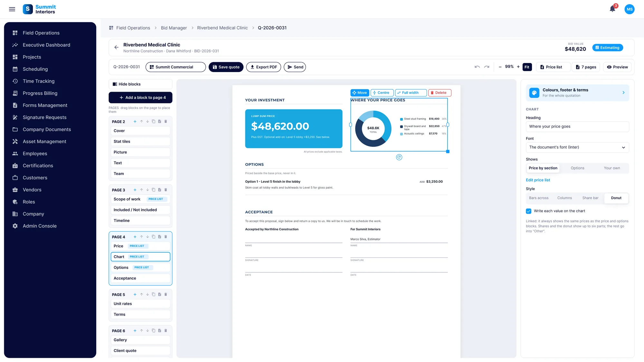Open the Summit Commercial template selector

coord(175,67)
